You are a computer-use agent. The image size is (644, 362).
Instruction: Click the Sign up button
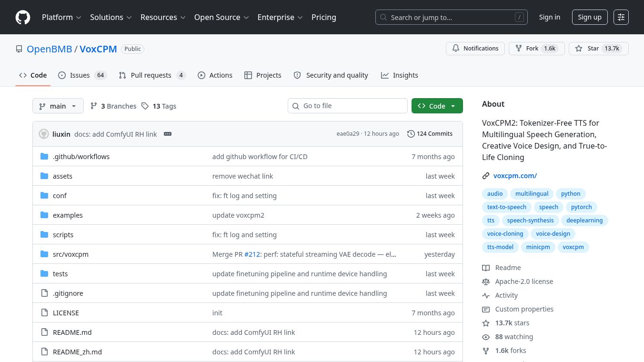click(x=590, y=17)
